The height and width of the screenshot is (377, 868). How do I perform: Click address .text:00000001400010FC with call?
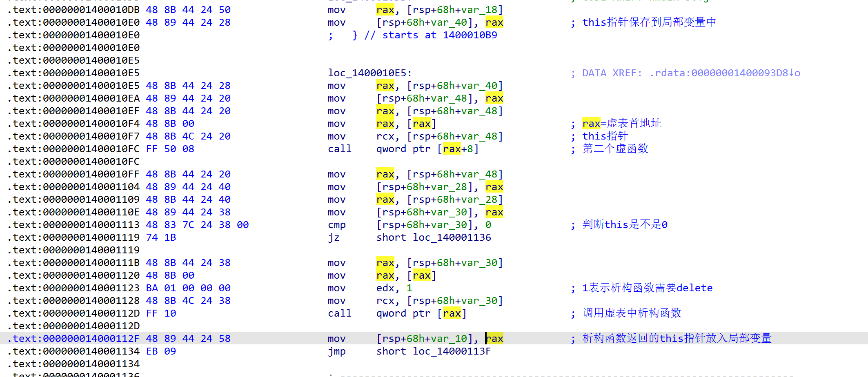[x=73, y=149]
